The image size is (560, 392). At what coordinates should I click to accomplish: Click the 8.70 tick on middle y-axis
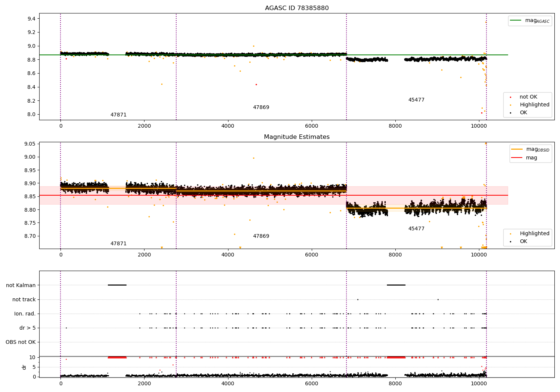click(30, 236)
